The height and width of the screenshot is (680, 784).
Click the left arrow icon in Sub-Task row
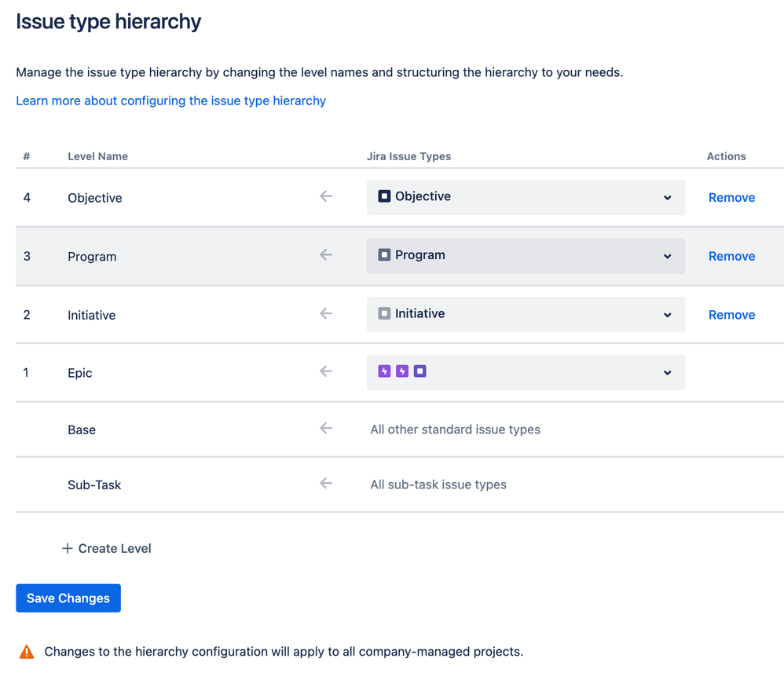tap(326, 483)
